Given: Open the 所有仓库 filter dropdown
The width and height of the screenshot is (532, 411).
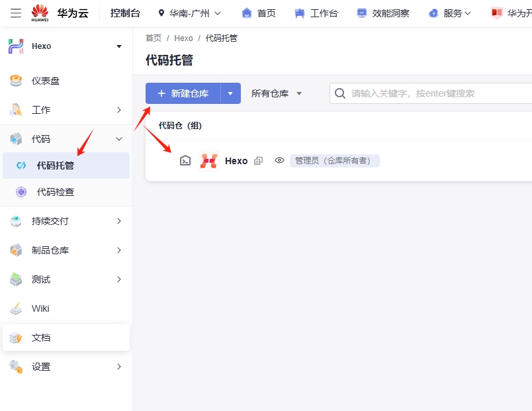Looking at the screenshot, I should tap(276, 93).
